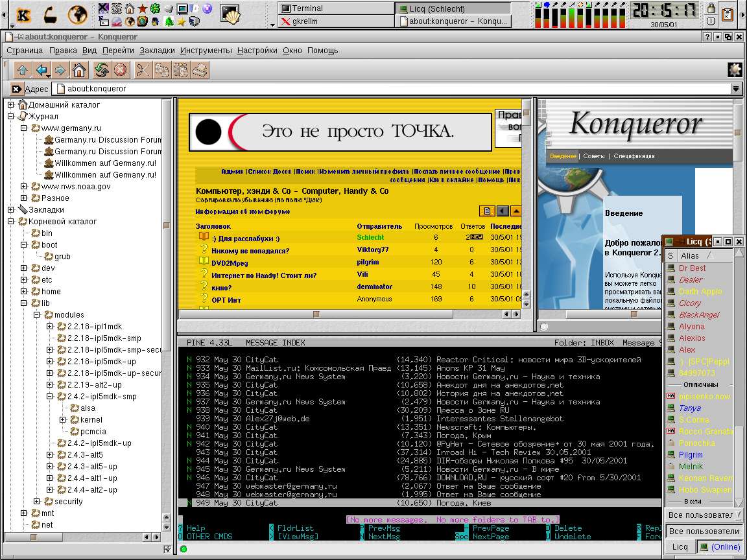Click the green indicator below the Pine terminal
The image size is (747, 560).
pos(184,549)
